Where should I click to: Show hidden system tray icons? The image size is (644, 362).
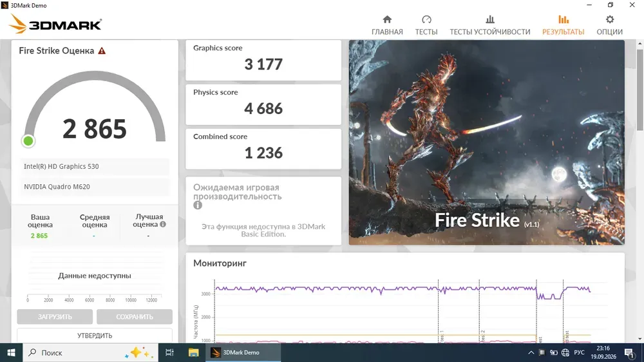tap(531, 352)
